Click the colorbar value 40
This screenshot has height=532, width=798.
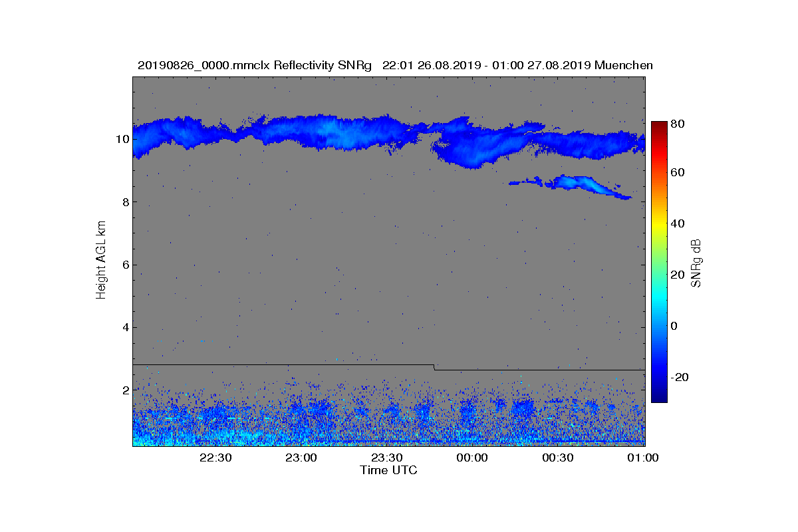(678, 223)
